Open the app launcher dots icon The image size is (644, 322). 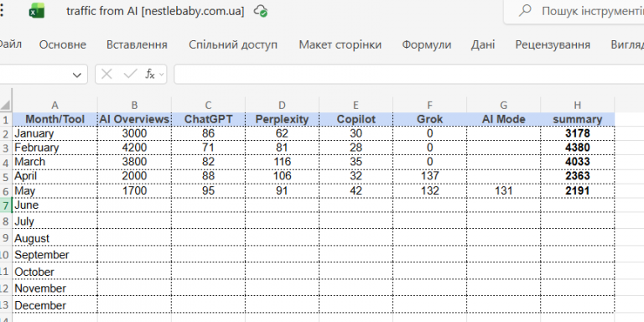pyautogui.click(x=2, y=11)
